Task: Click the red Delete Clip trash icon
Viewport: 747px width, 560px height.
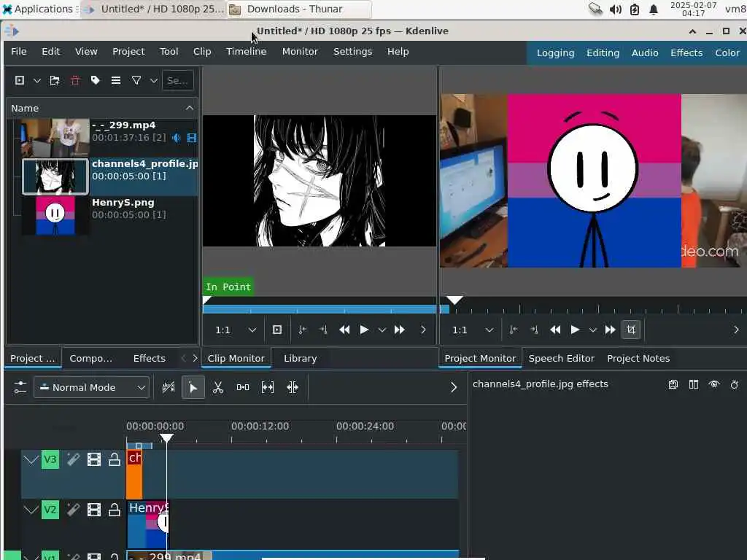Action: click(75, 80)
